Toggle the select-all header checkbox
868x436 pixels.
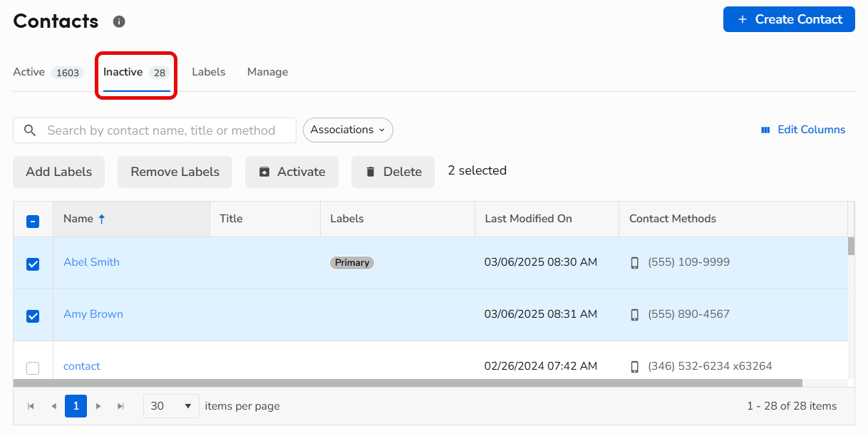coord(33,222)
